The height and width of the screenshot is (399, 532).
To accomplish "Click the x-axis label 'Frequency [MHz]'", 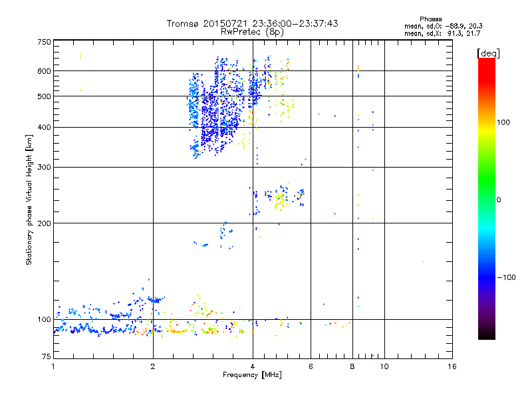I will (252, 375).
